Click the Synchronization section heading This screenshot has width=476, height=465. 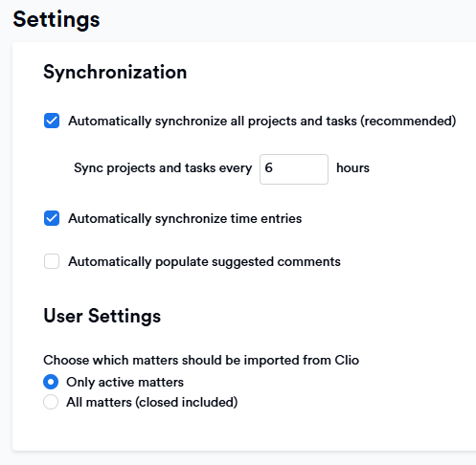pos(115,72)
